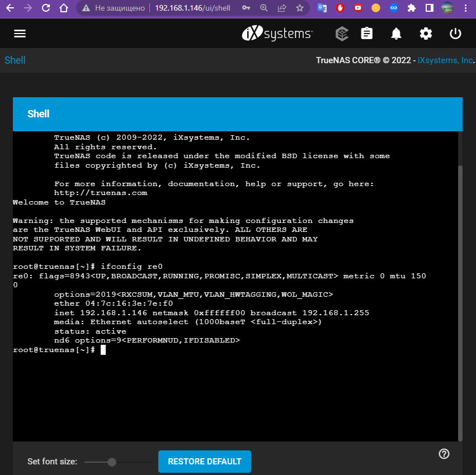Open the Task Manager clipboard icon
This screenshot has height=475, width=476.
tap(367, 34)
